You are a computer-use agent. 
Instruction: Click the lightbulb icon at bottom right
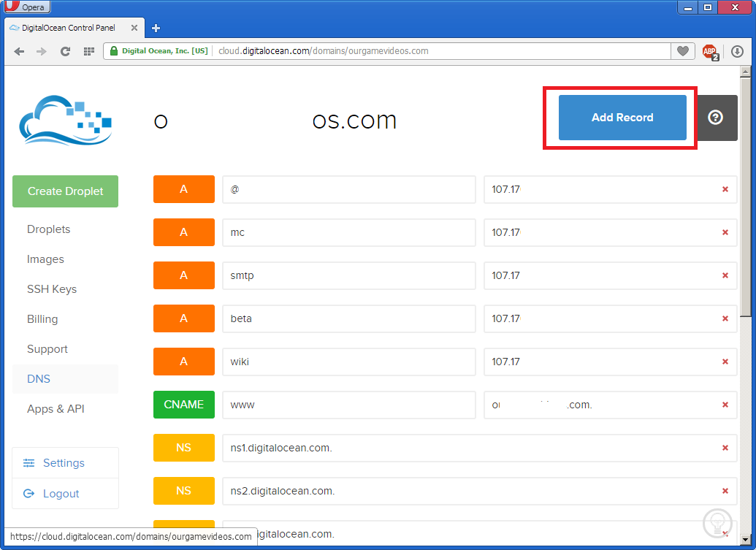pyautogui.click(x=717, y=523)
